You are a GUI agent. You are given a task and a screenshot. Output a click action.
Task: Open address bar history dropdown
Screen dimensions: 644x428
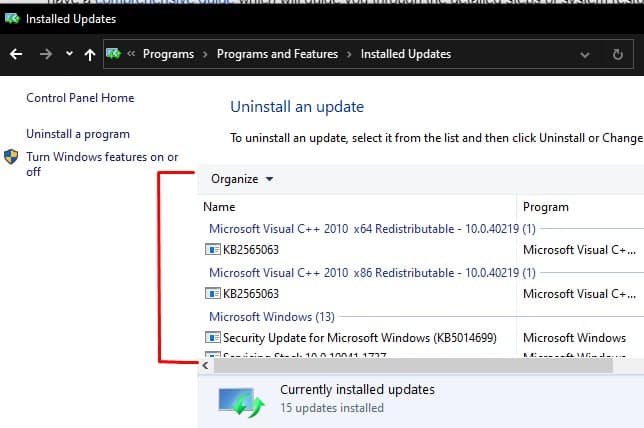coord(585,55)
